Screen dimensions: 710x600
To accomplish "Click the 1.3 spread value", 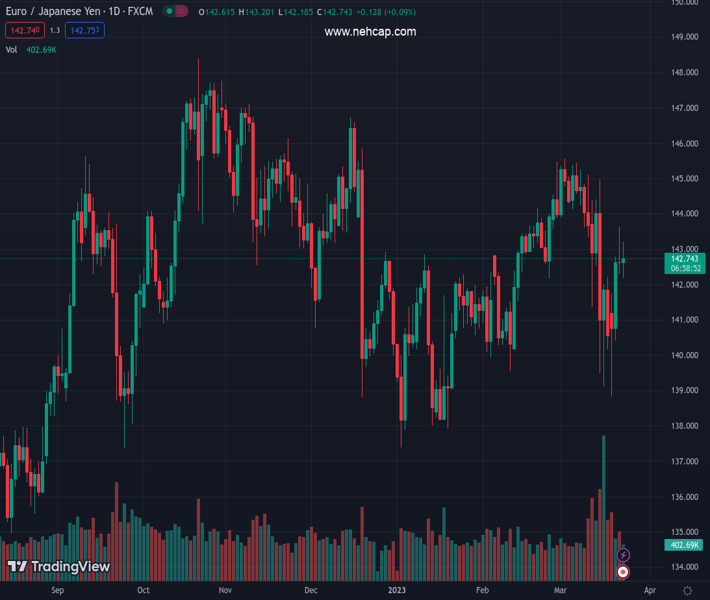I will coord(55,30).
